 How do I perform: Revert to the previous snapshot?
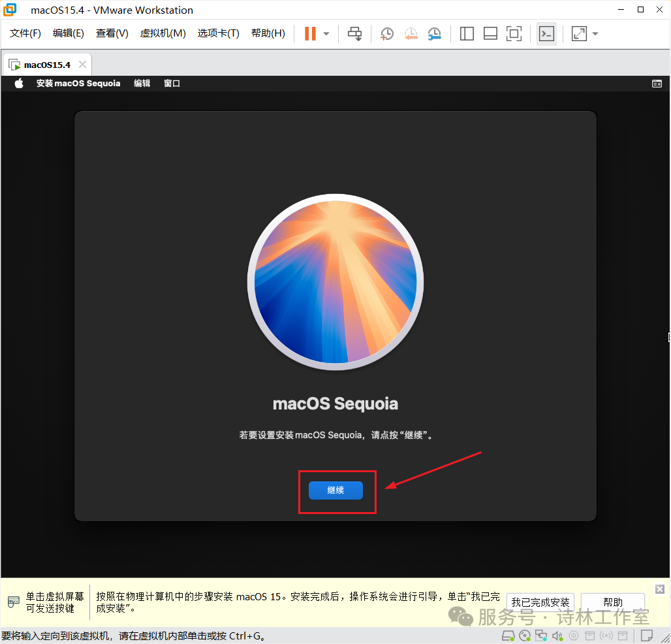pos(411,33)
